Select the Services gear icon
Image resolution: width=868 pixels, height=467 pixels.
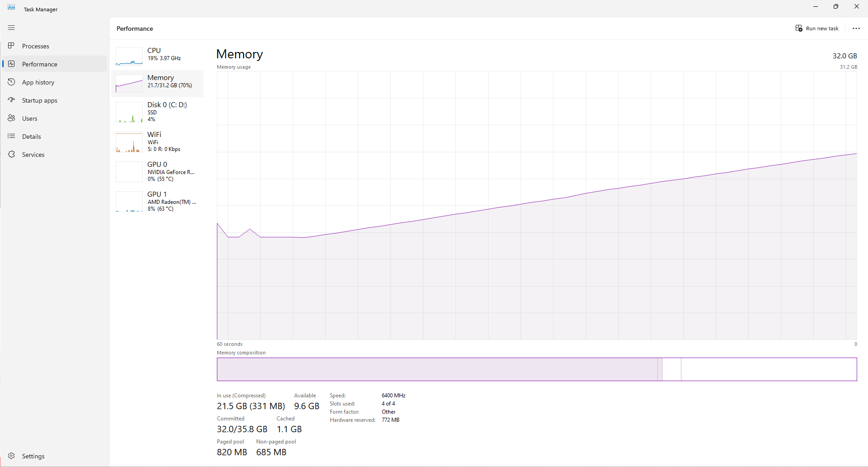[12, 154]
